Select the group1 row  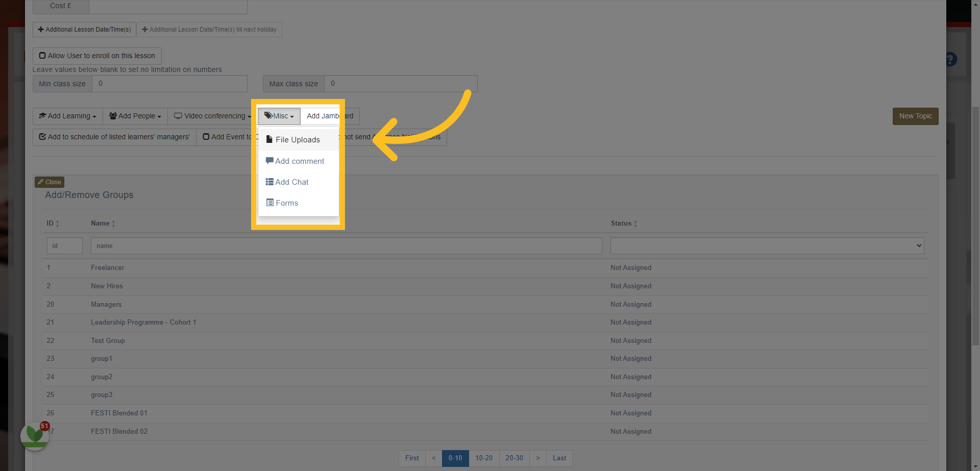[x=485, y=359]
